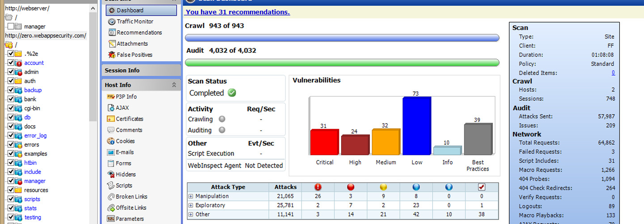The image size is (644, 224).
Task: Toggle checkbox for admin folder
Action: click(11, 72)
